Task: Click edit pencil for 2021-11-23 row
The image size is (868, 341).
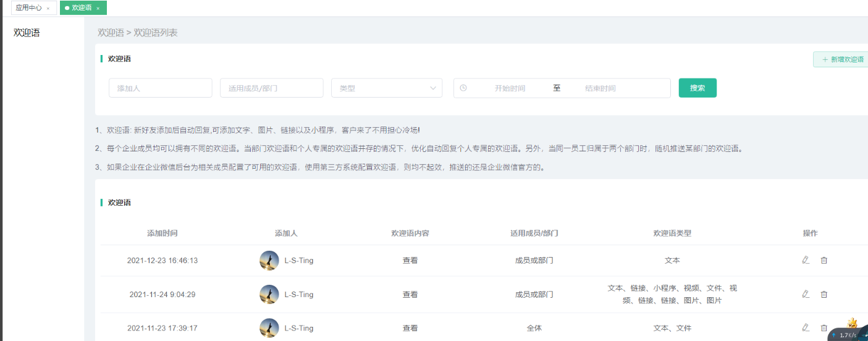Action: tap(805, 327)
